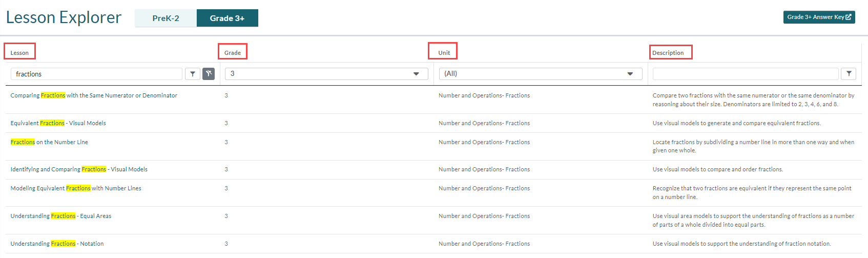Open Understanding Fractions - Notation lesson
This screenshot has height=258, width=868.
[57, 244]
